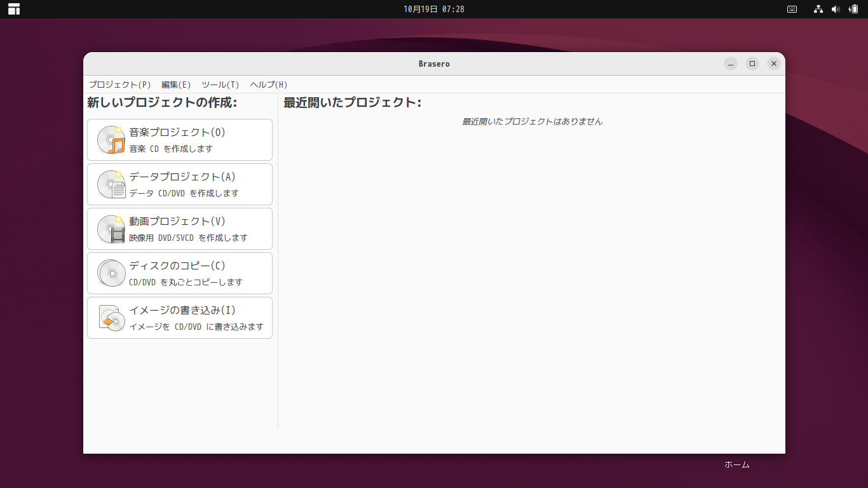
Task: Maximize the Brasero window
Action: (752, 64)
